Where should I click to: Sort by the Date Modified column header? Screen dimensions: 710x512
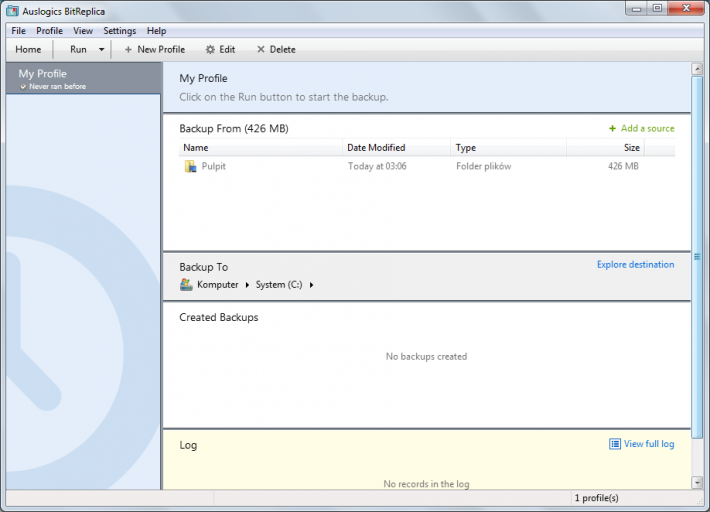tap(396, 148)
